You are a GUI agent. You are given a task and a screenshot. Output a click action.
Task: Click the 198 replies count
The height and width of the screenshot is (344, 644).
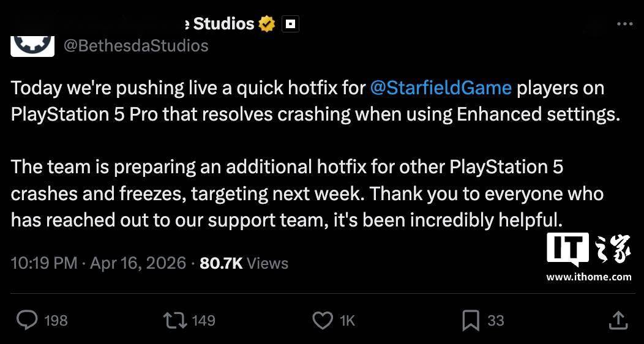coord(56,320)
